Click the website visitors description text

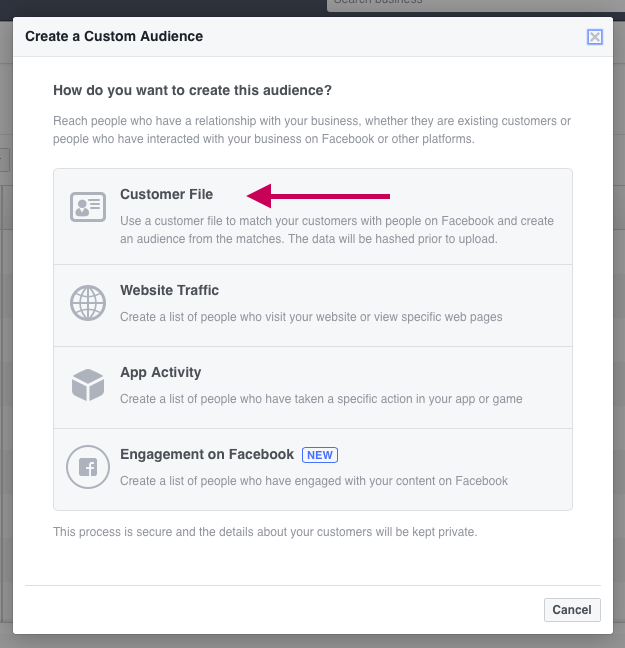click(311, 317)
